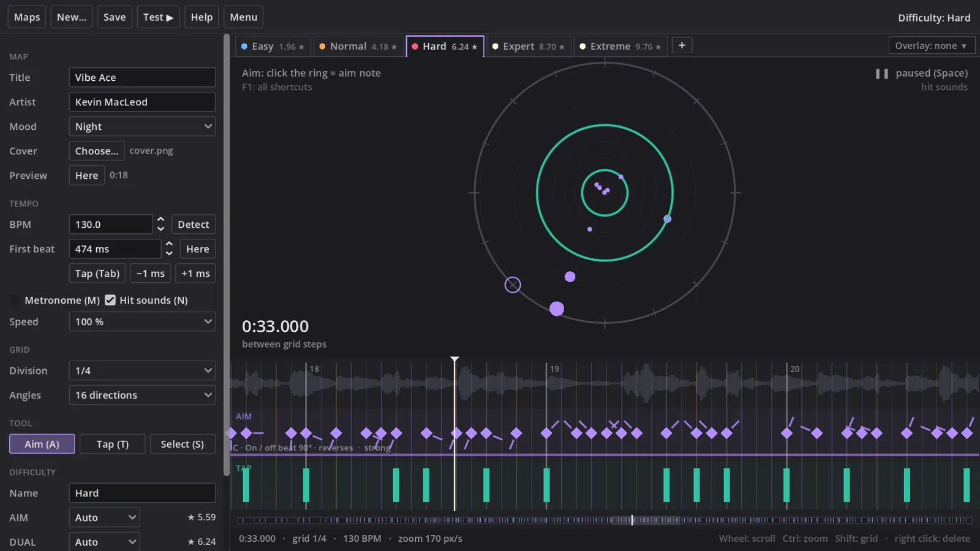Click the playhead triangle marker on the timeline
This screenshot has height=551, width=980.
click(x=454, y=359)
